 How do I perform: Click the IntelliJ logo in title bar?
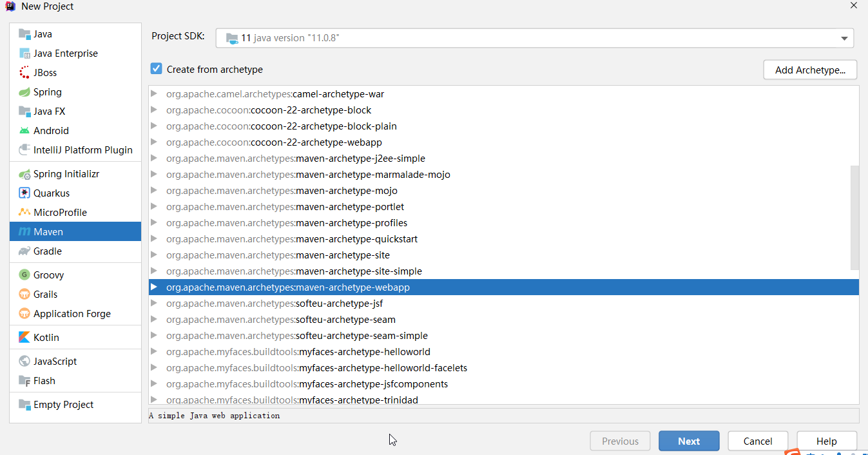pos(10,6)
